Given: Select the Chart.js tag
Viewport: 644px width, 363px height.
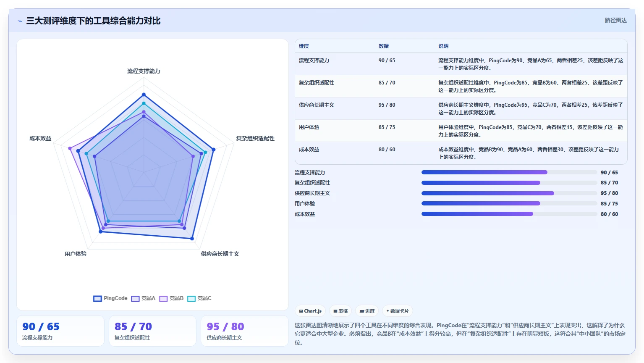Looking at the screenshot, I should click(310, 311).
